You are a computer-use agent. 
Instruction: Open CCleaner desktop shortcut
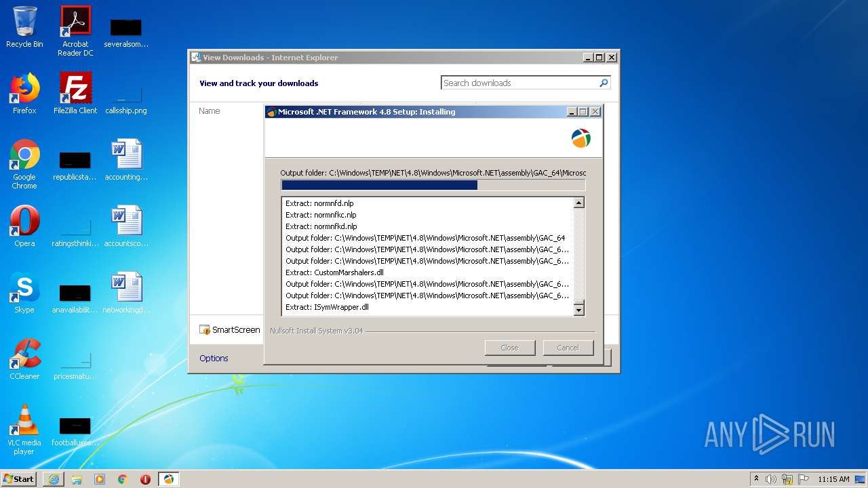tap(24, 359)
